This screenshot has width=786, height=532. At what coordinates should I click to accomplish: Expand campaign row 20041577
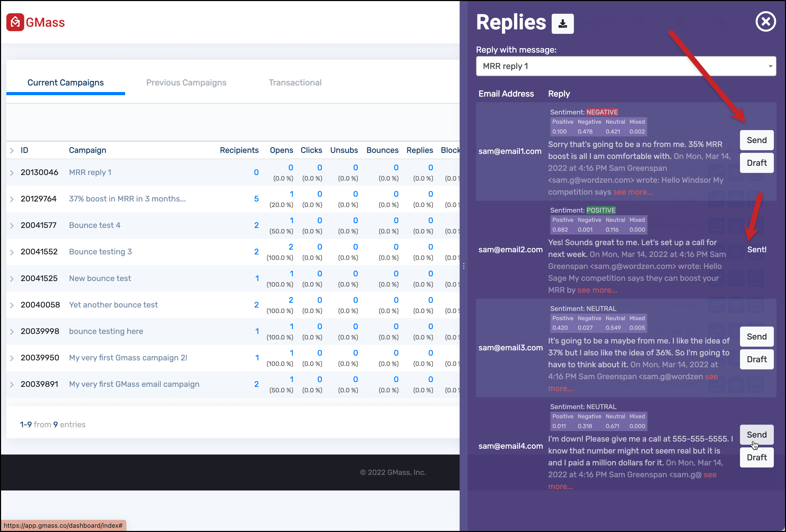[12, 226]
